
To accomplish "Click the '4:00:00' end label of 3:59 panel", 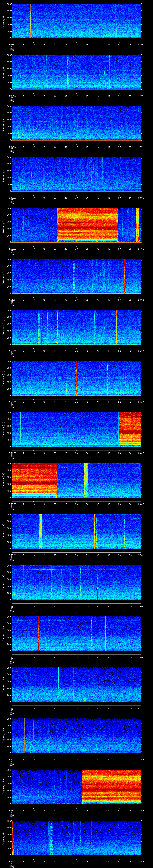I will point(141,708).
